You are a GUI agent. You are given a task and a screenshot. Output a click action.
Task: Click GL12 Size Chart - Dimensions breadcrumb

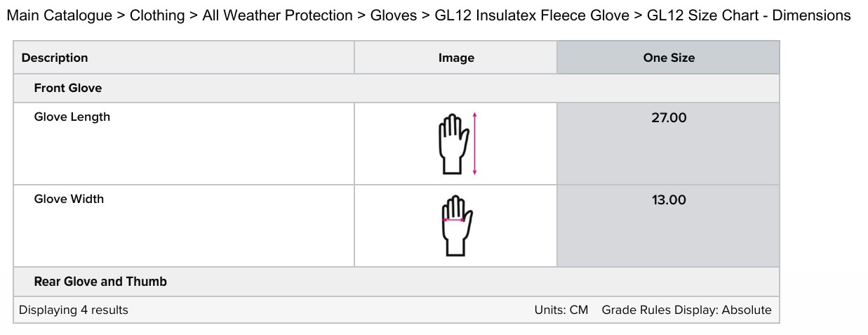click(749, 15)
